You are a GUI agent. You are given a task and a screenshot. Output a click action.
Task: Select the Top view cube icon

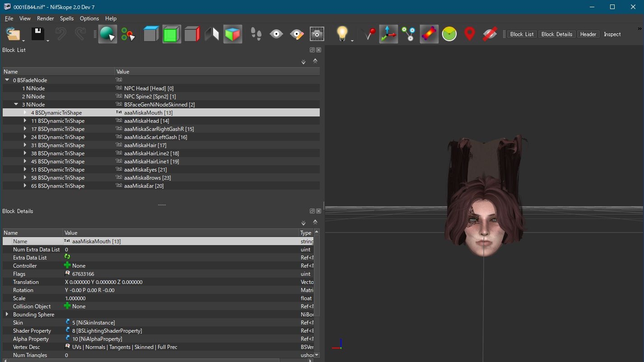click(151, 34)
